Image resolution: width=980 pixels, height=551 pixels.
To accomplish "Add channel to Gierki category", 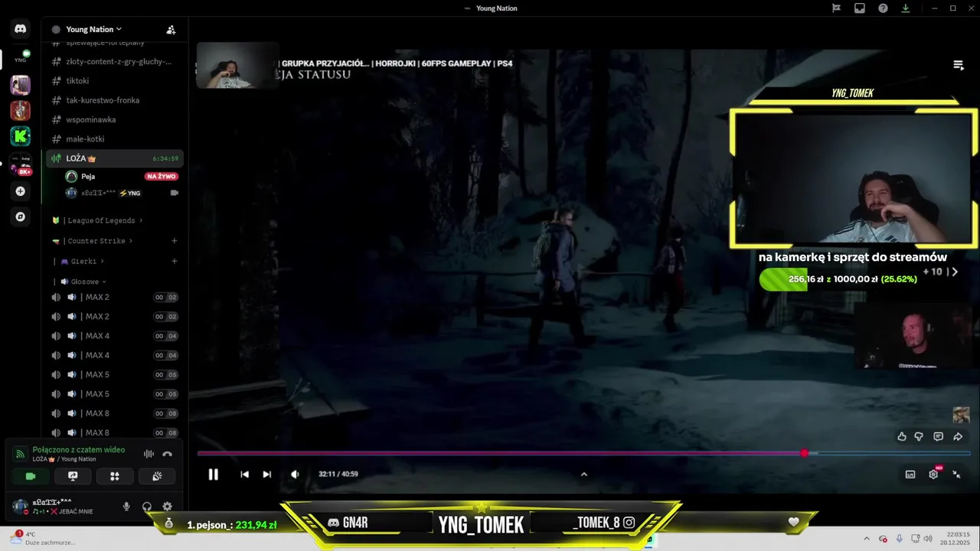I will [175, 261].
